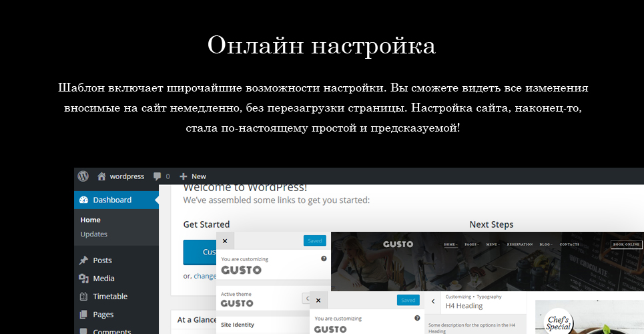Click the 'Онлайн настройка' heading
The height and width of the screenshot is (334, 644).
[321, 45]
